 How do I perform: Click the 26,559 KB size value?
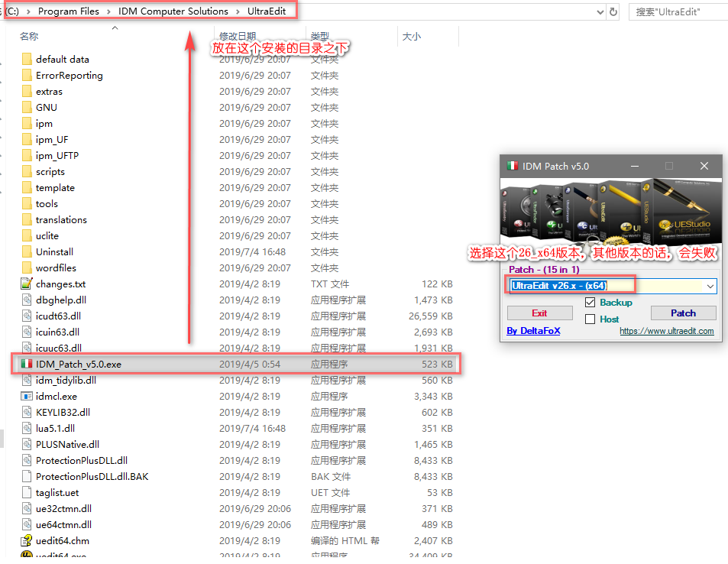click(430, 316)
